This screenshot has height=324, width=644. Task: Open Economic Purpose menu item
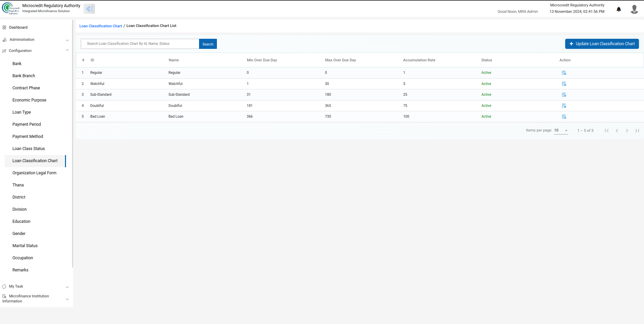coord(29,100)
